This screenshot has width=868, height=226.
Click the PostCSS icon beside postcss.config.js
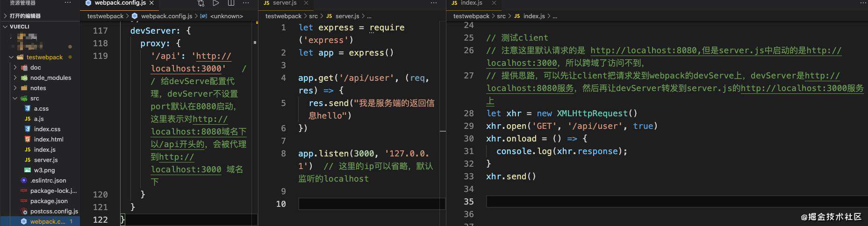[x=24, y=211]
